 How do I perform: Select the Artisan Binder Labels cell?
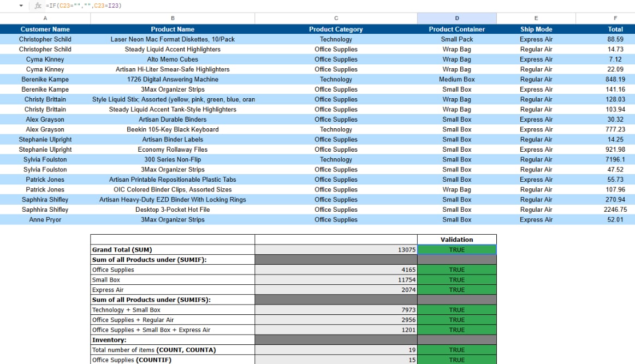[173, 139]
